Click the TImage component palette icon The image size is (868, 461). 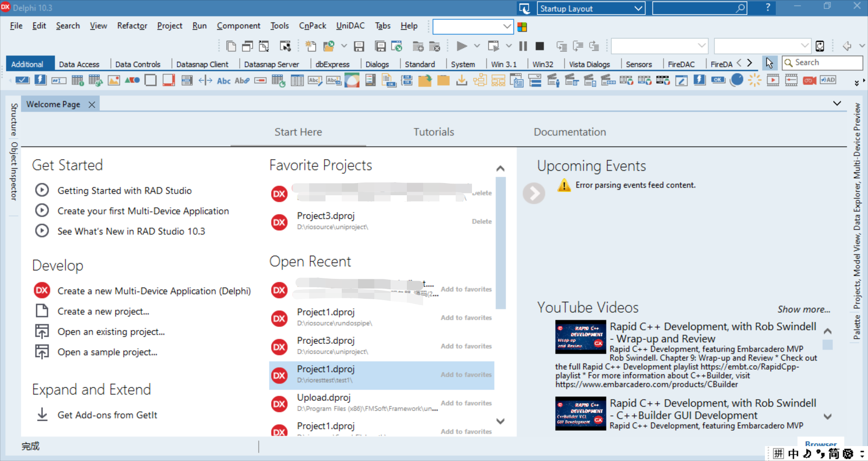point(114,80)
